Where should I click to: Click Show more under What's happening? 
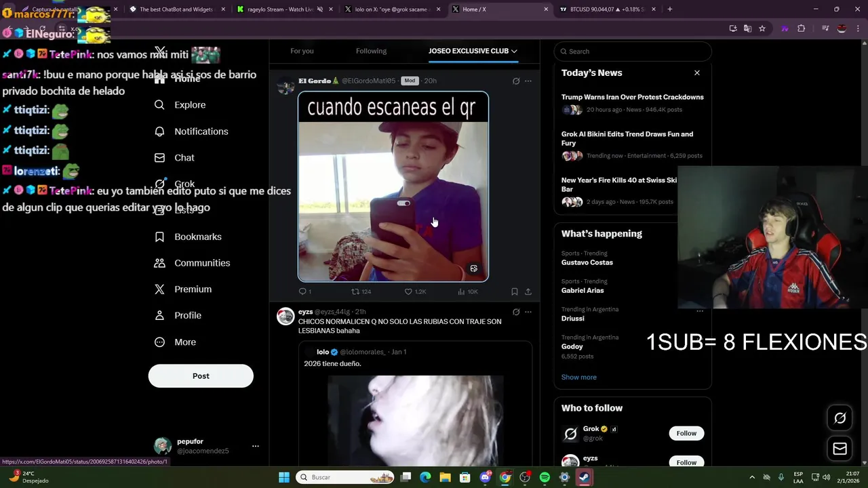578,378
